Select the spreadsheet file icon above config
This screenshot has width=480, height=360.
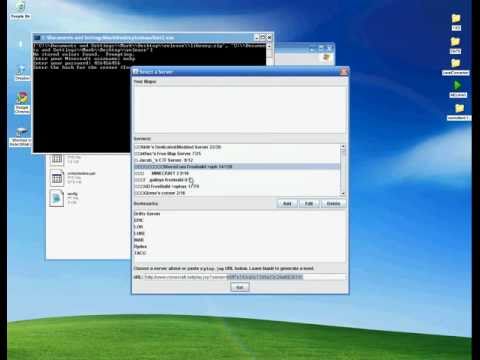coord(57,178)
